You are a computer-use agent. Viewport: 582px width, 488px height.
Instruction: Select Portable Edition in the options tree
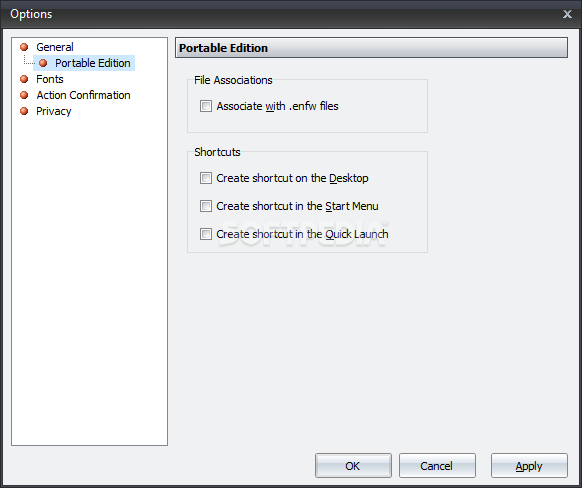[92, 63]
